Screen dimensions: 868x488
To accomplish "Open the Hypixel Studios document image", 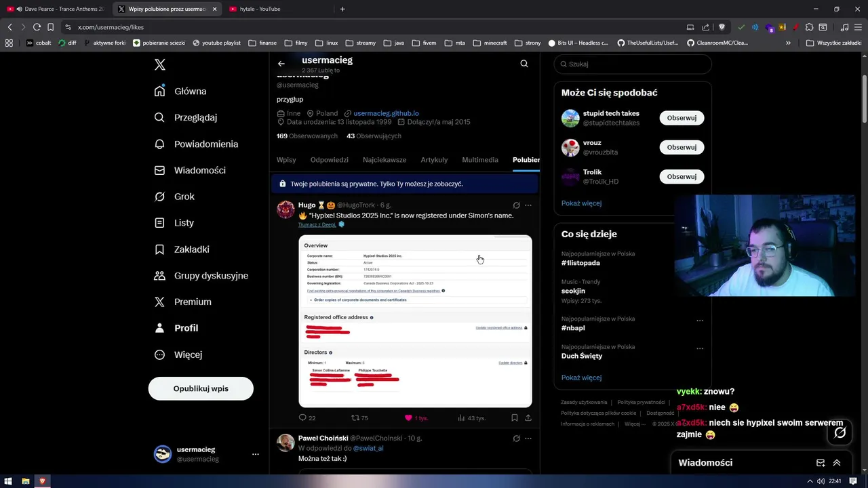I will (x=415, y=321).
